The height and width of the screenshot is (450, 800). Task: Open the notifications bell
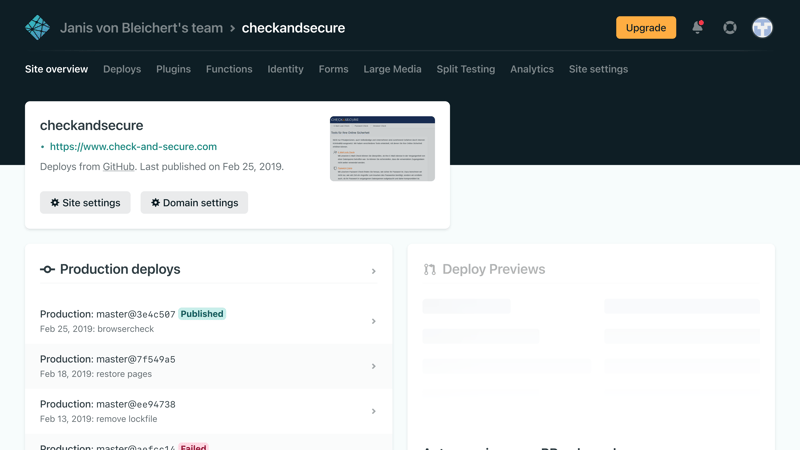(x=697, y=28)
